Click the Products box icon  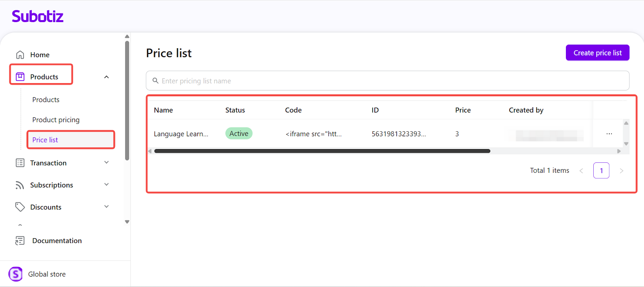click(x=20, y=77)
